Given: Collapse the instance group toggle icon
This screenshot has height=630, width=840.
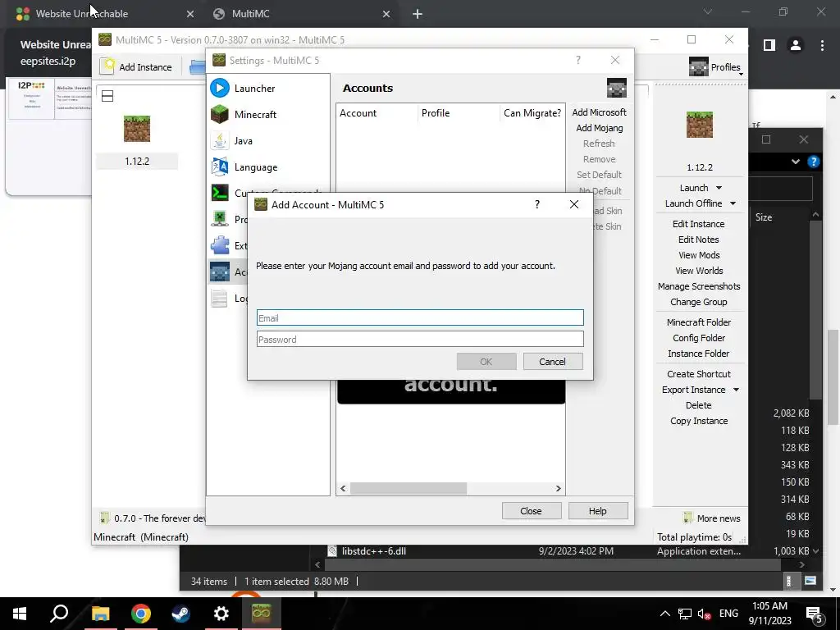Looking at the screenshot, I should click(x=107, y=96).
